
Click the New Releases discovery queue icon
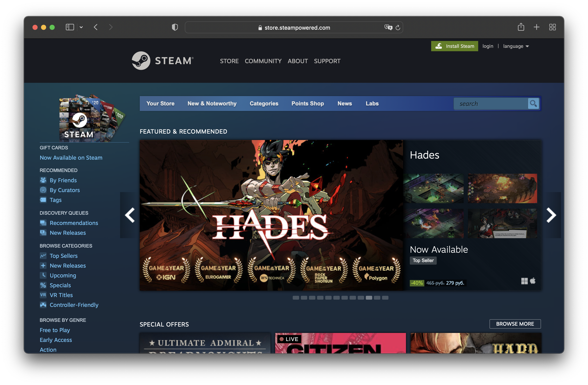tap(43, 232)
